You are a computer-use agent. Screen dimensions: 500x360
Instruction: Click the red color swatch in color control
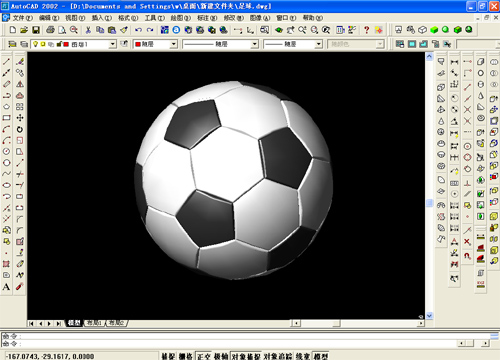tap(138, 44)
